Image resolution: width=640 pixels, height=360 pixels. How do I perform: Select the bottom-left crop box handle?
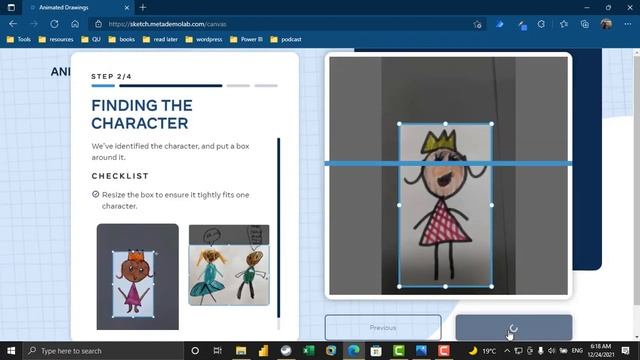pos(399,287)
